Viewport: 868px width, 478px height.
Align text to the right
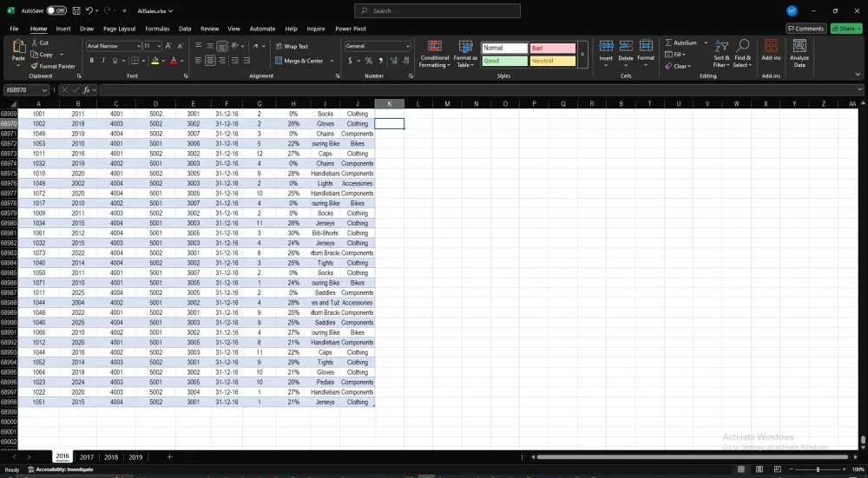click(x=222, y=61)
